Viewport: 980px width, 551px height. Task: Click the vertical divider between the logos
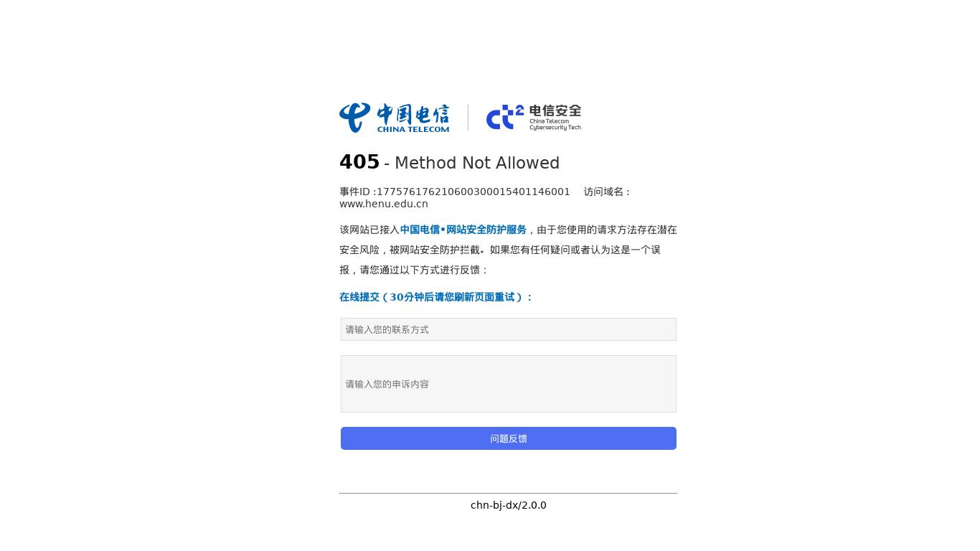tap(468, 118)
